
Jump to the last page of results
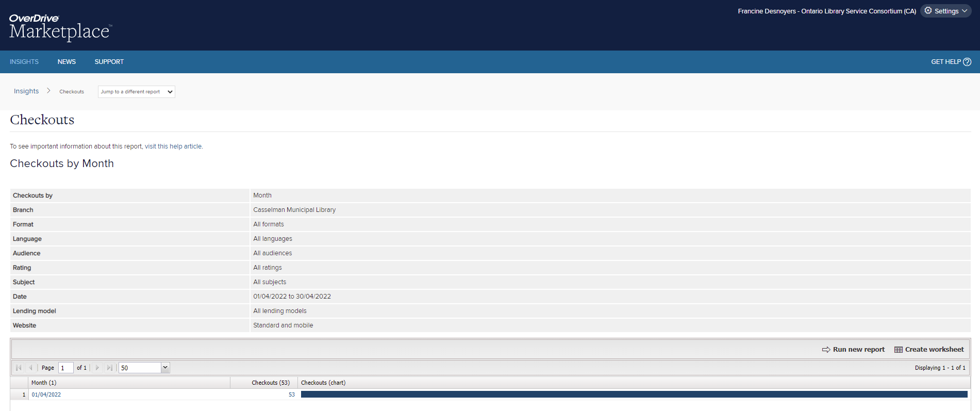pos(109,368)
